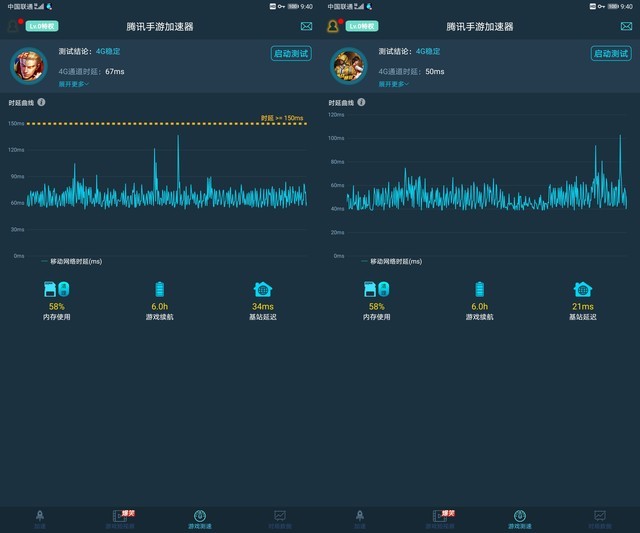Click 21ms base station delay value
Image resolution: width=640 pixels, height=533 pixels.
[583, 306]
